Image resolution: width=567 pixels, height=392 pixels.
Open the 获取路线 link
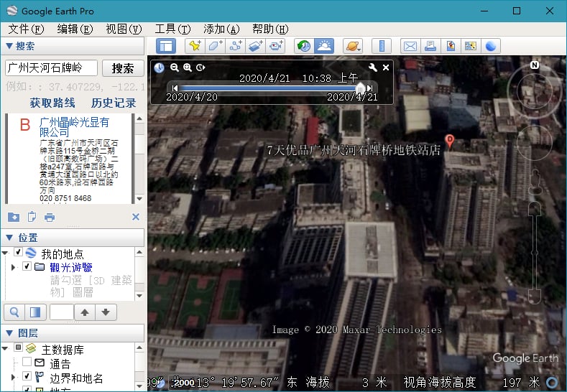[x=52, y=103]
